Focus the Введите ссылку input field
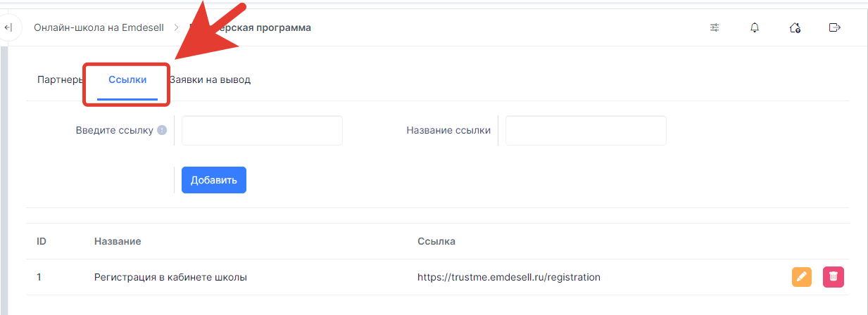This screenshot has height=315, width=868. pos(262,131)
